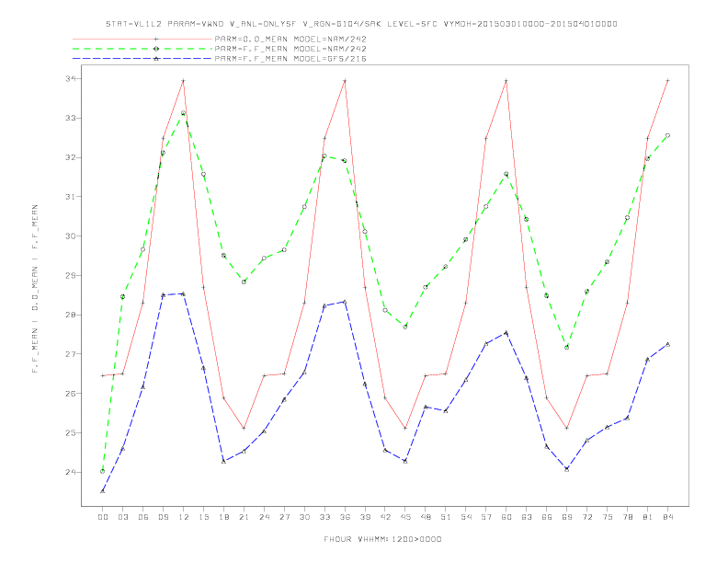Click red line peak marker at hour 84
This screenshot has width=728, height=563.
(x=667, y=80)
